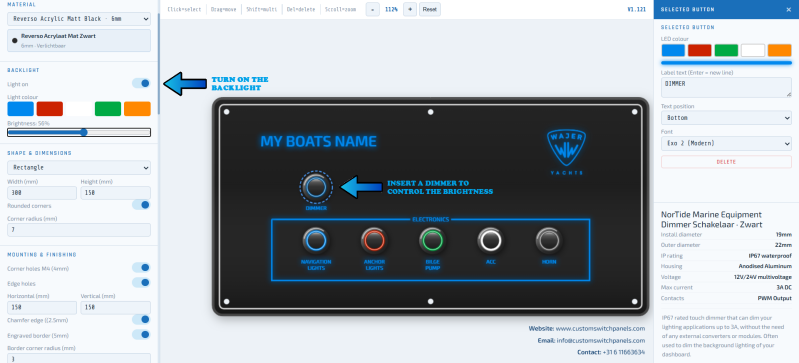Screen dimensions: 799x363
Task: Open the Text position dropdown
Action: tap(726, 118)
